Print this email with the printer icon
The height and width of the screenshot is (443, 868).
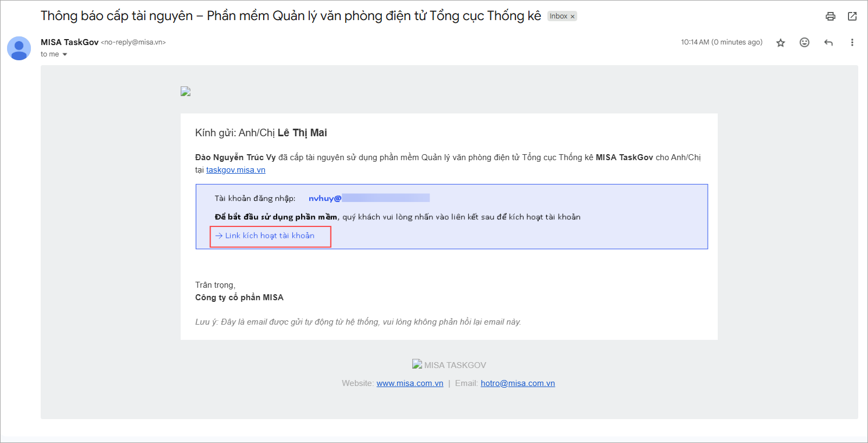click(830, 16)
